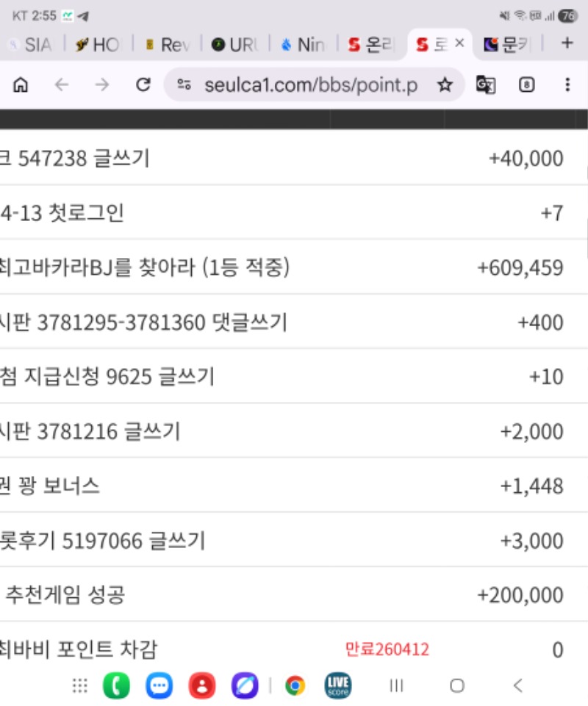588x706 pixels.
Task: Click the forward navigation arrow
Action: click(x=102, y=85)
